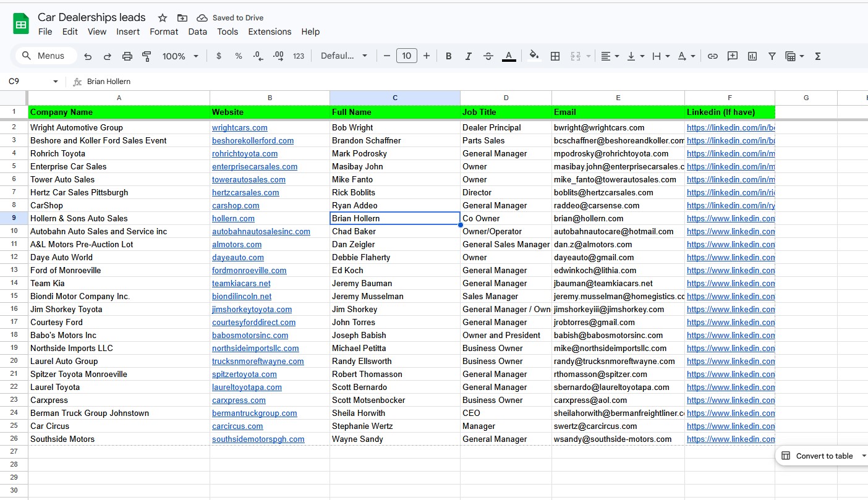Click the functions sigma icon
The width and height of the screenshot is (868, 500).
click(818, 56)
